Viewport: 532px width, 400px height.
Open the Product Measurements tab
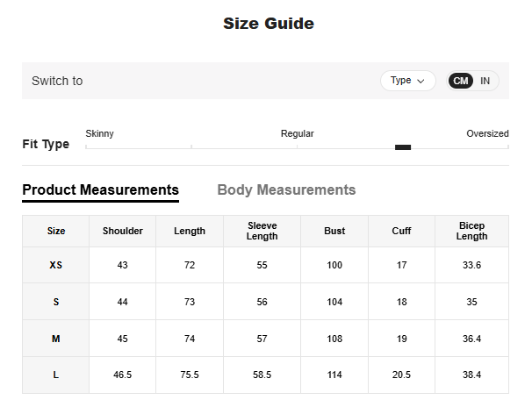tap(100, 190)
